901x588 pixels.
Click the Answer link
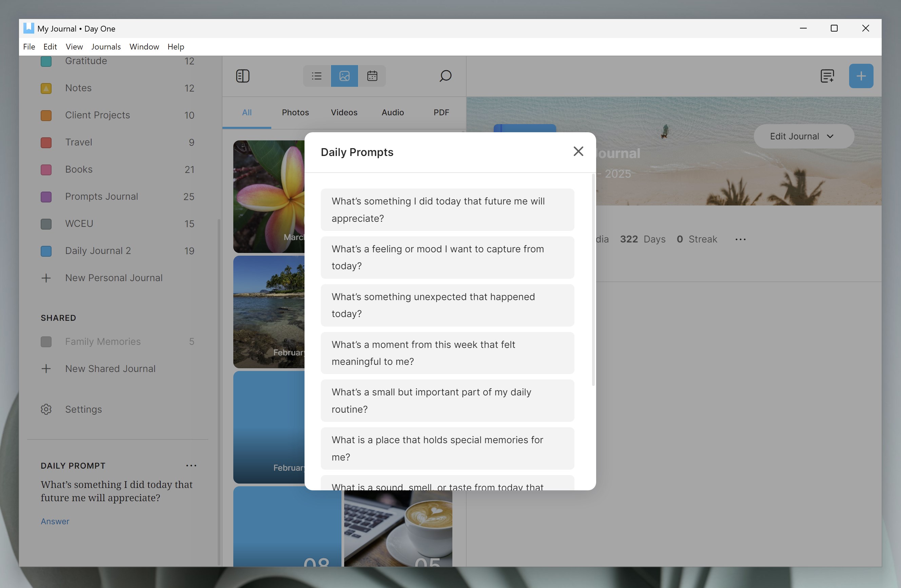pyautogui.click(x=55, y=521)
